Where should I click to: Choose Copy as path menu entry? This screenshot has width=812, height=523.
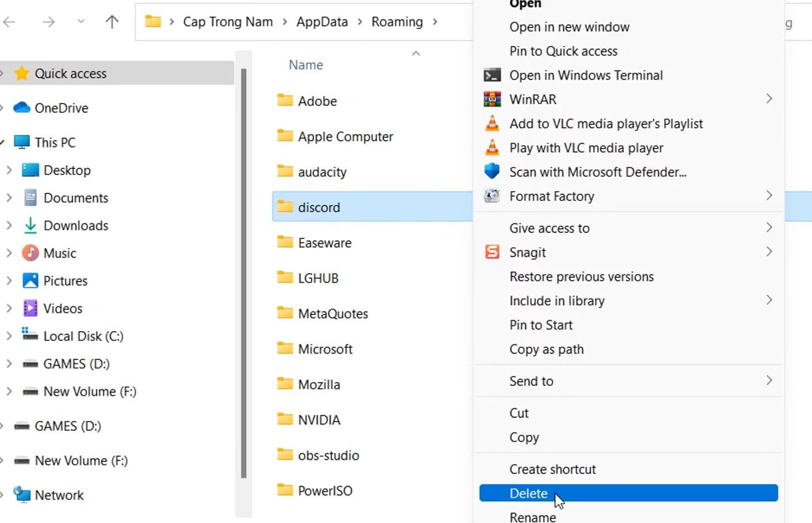(546, 349)
